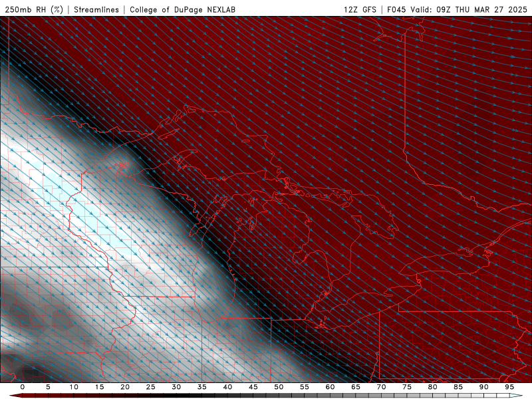The image size is (532, 399).
Task: Click the colorbar label '20'
Action: point(125,387)
